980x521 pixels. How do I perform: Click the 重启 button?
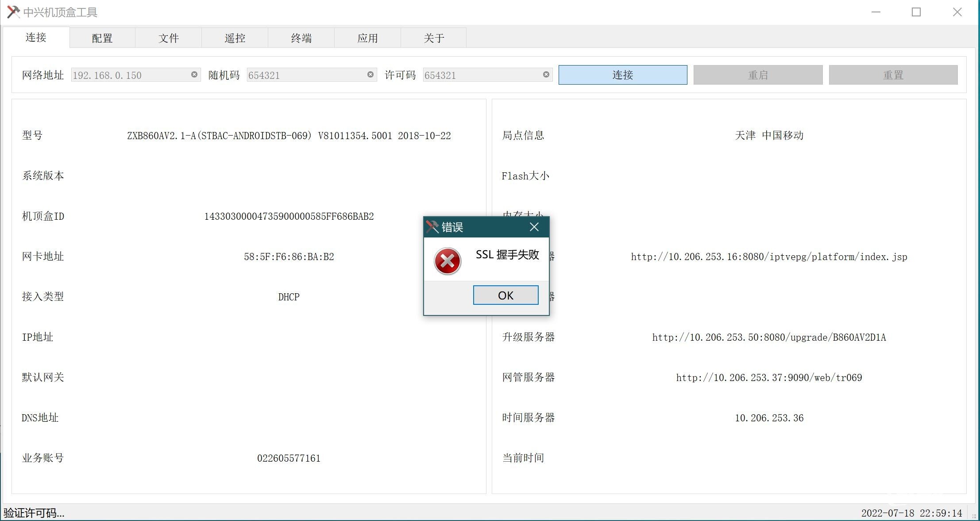pos(758,75)
